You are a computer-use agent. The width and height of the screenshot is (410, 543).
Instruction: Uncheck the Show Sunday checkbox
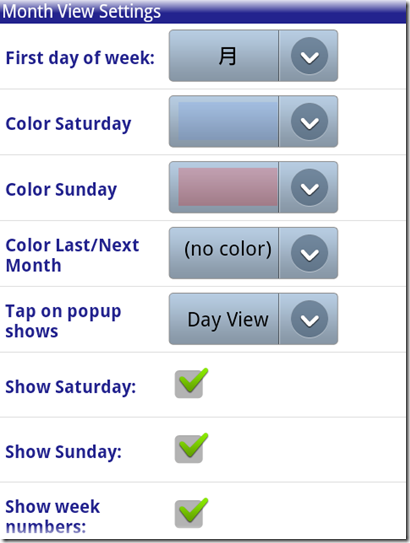[x=190, y=448]
